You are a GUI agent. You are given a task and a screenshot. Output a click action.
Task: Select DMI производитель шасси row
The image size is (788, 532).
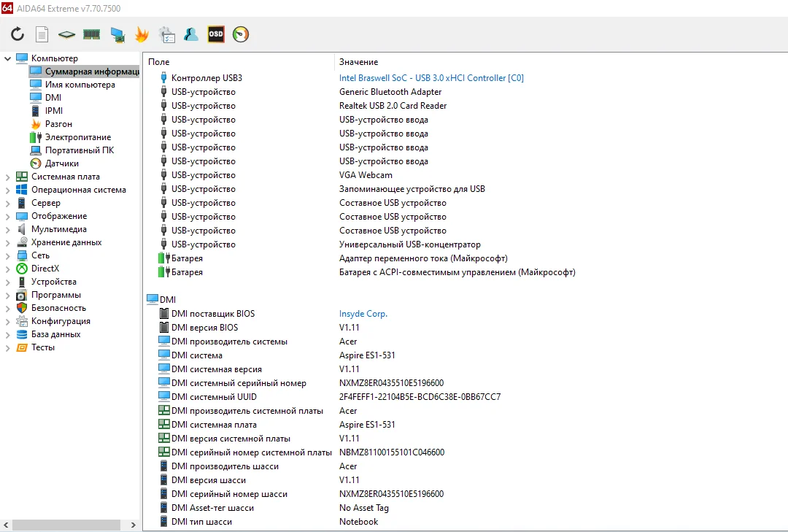466,466
